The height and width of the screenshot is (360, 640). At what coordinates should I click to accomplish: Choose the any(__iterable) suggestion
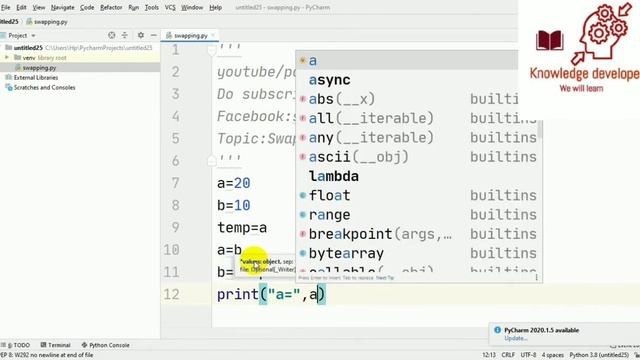click(419, 138)
